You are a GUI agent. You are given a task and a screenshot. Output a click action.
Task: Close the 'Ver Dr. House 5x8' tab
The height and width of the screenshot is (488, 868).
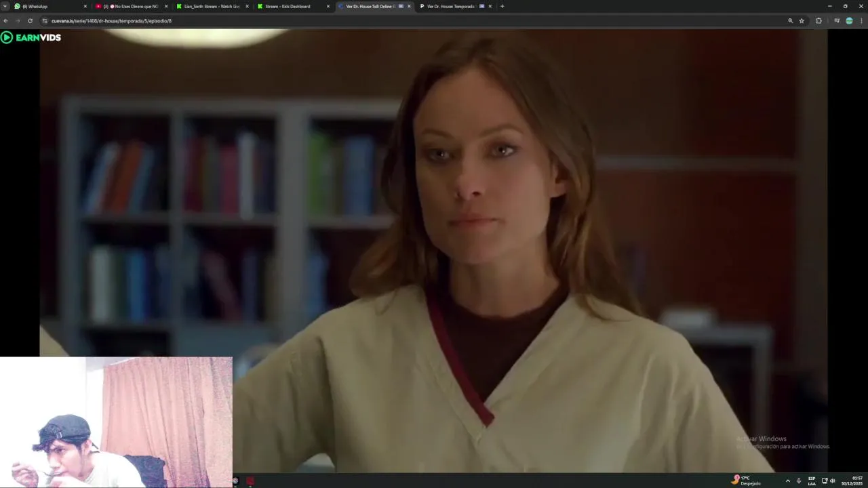point(409,6)
